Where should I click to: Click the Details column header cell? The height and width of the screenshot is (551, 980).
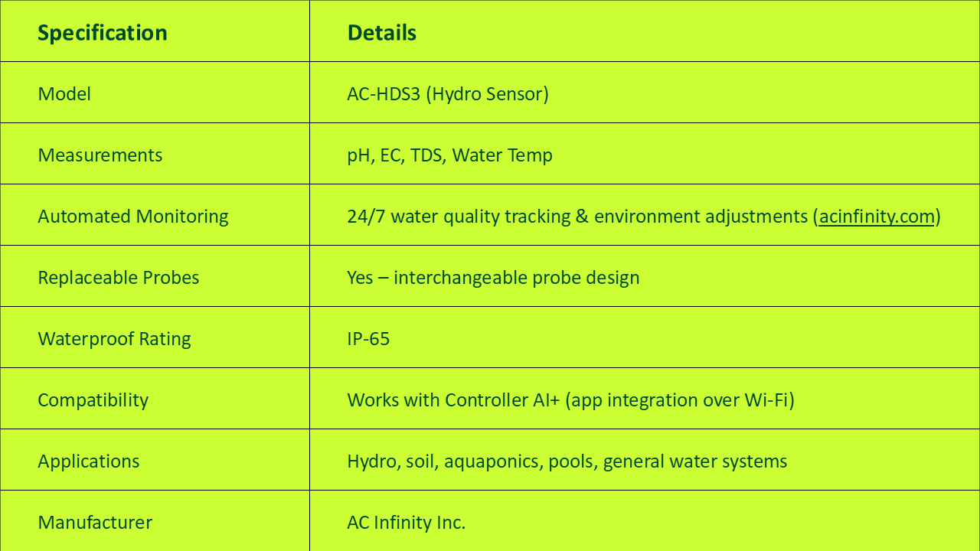[381, 33]
